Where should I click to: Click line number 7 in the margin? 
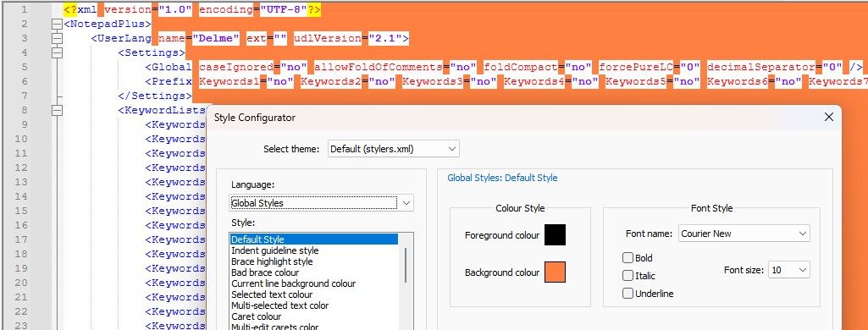point(24,96)
